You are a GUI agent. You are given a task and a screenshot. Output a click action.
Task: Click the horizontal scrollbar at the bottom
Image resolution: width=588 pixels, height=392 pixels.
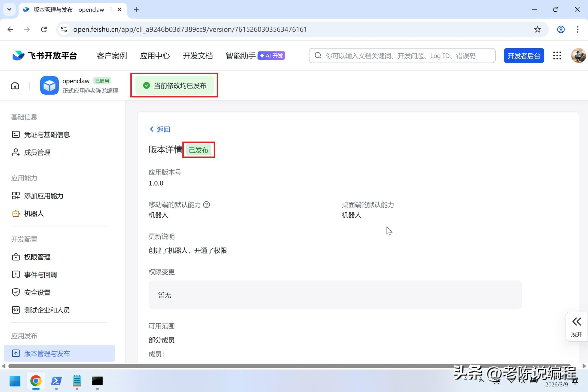289,366
